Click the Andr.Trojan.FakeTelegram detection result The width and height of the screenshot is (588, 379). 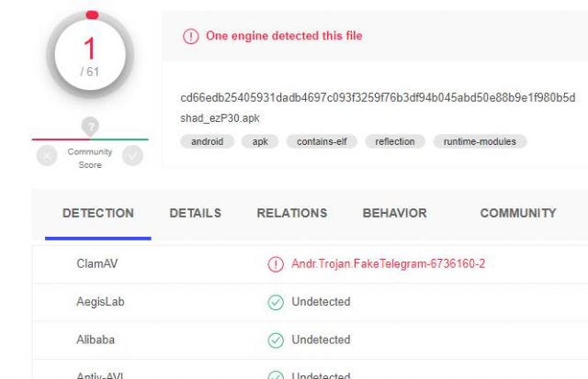pyautogui.click(x=388, y=264)
